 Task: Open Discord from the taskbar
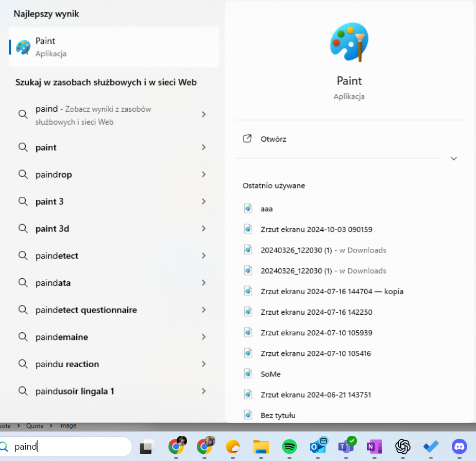(x=458, y=447)
